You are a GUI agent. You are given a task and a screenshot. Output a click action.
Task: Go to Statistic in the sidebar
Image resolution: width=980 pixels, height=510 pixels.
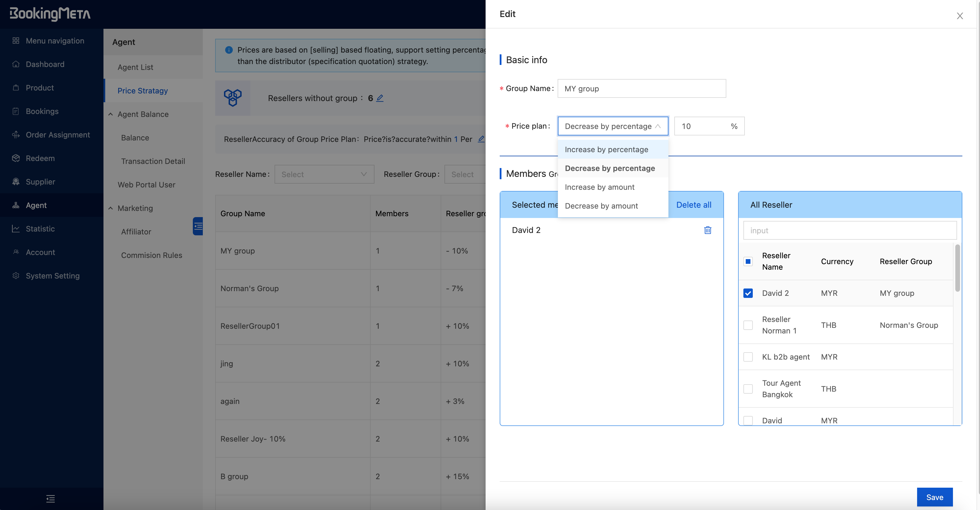[x=40, y=229]
